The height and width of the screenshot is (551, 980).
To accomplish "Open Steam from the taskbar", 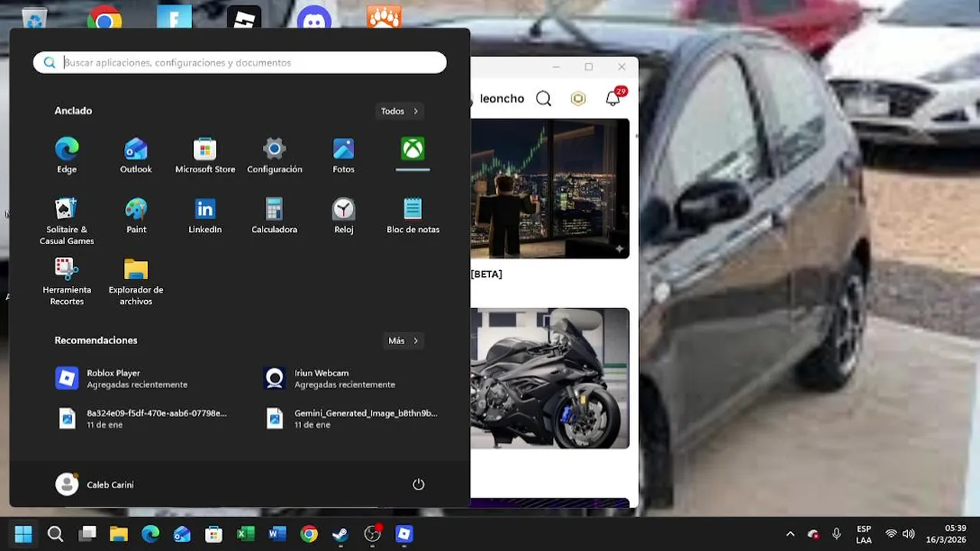I will (341, 533).
